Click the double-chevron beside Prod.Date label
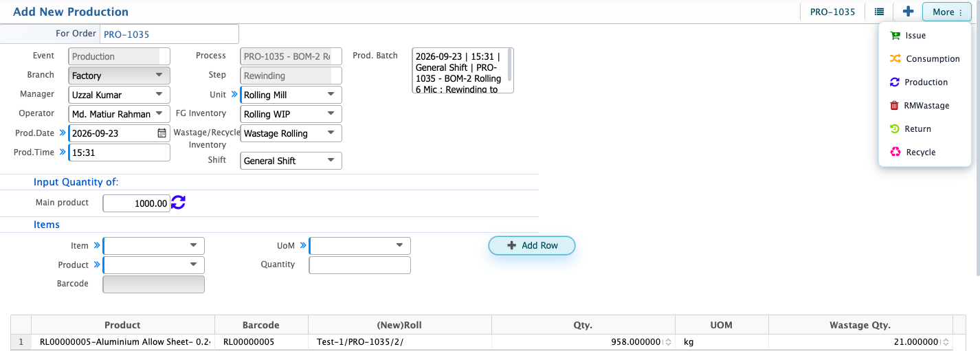This screenshot has width=980, height=351. point(63,133)
